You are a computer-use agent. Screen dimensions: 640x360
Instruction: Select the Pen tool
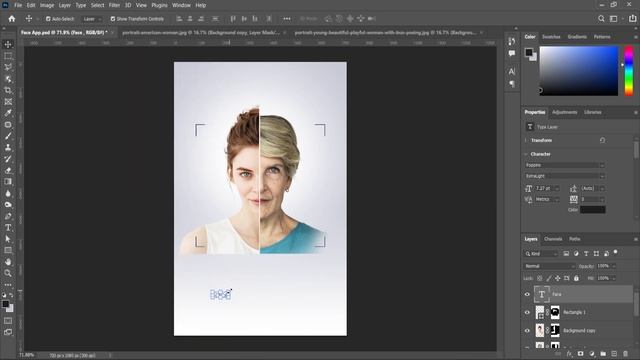click(8, 216)
